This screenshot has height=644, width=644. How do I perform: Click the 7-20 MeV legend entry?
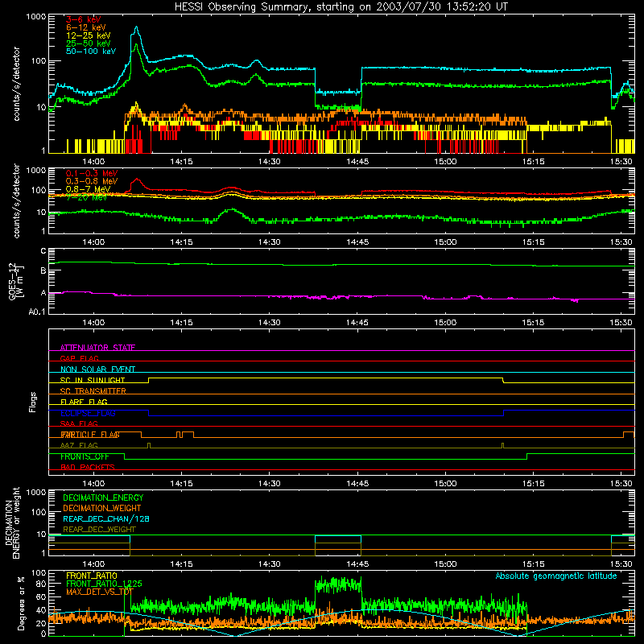point(86,197)
